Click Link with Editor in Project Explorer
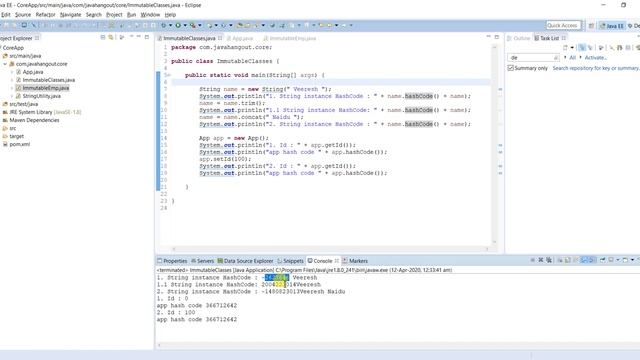The width and height of the screenshot is (640, 360). click(111, 37)
